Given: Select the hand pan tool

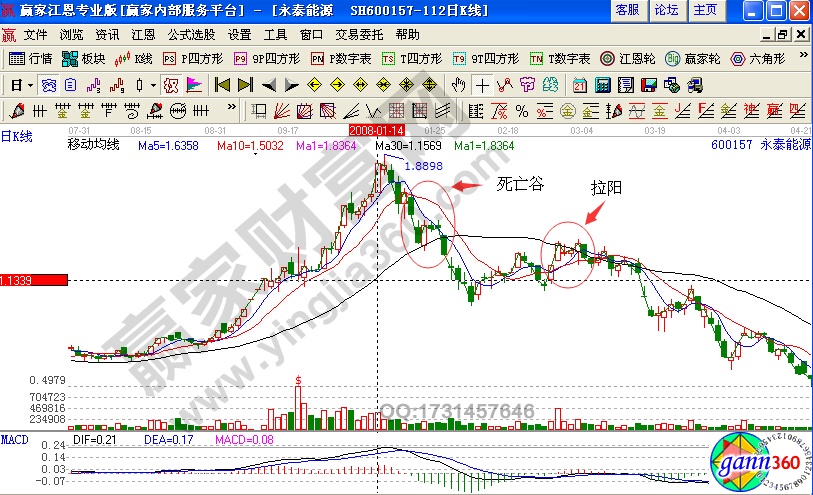Looking at the screenshot, I should click(458, 84).
